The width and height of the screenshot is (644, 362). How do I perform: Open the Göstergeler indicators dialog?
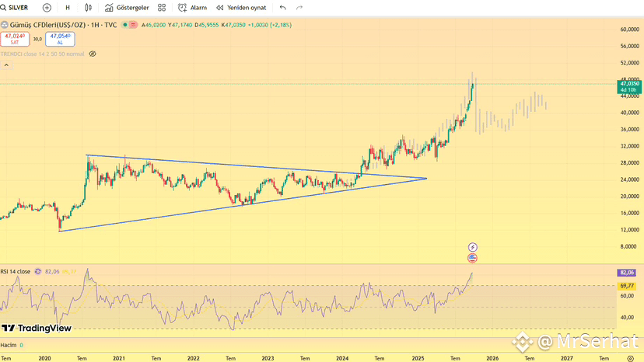pos(127,8)
